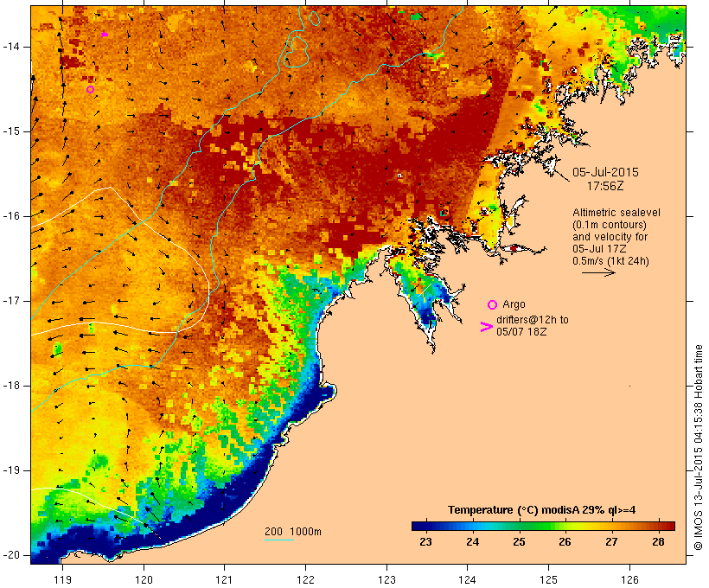Click the colorbar tick label '27'

(x=611, y=542)
